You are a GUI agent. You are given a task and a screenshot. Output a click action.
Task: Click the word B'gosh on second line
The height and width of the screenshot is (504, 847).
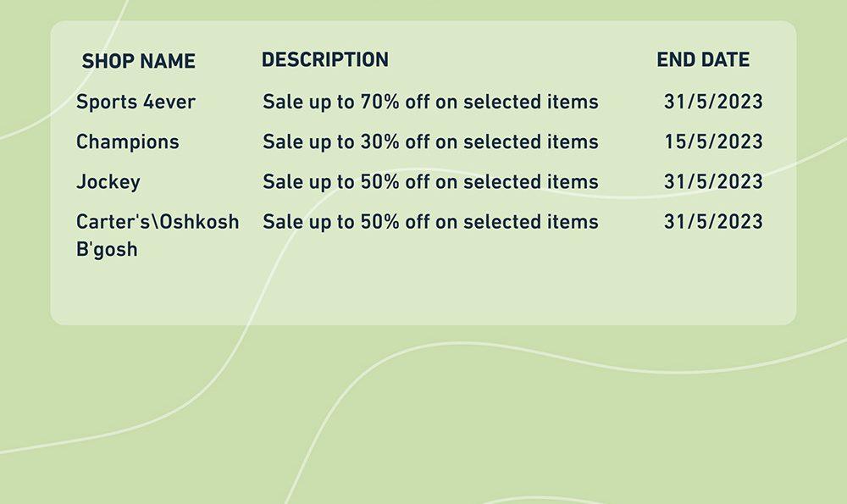click(107, 250)
